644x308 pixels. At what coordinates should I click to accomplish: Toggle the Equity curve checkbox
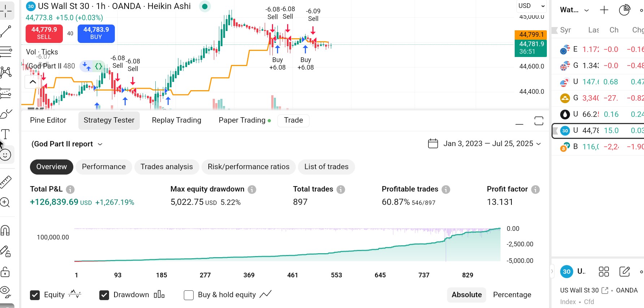click(x=35, y=295)
